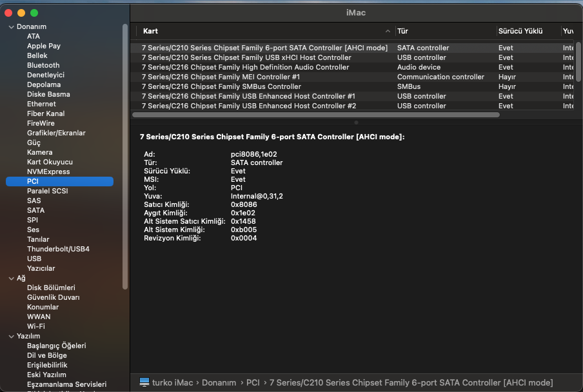Select Bluetooth in the hardware sidebar

43,65
